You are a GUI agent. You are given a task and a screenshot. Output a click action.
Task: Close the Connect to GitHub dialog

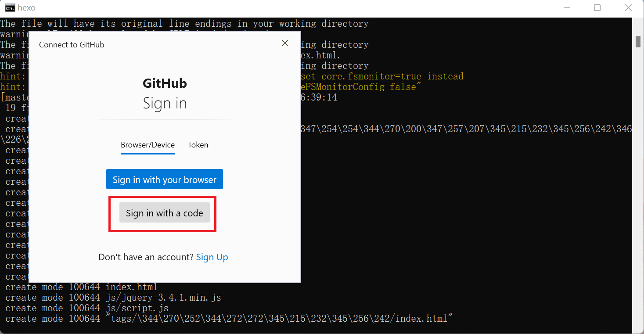pyautogui.click(x=285, y=43)
